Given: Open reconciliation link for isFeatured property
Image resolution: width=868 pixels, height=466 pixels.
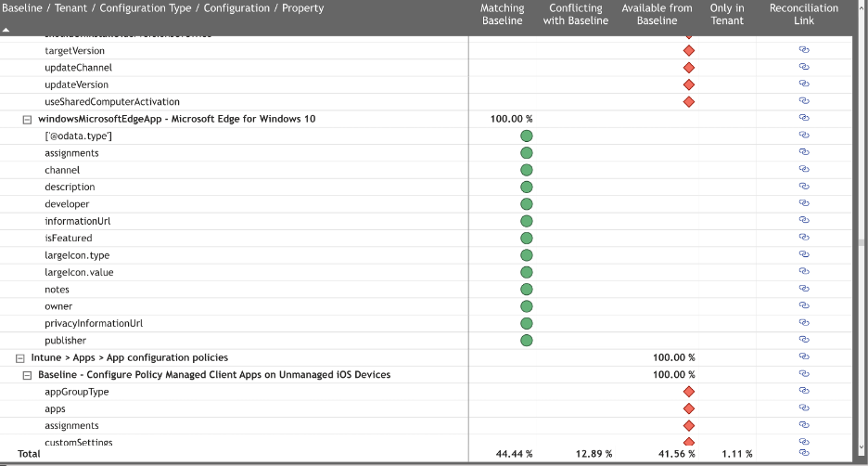Looking at the screenshot, I should click(x=804, y=238).
